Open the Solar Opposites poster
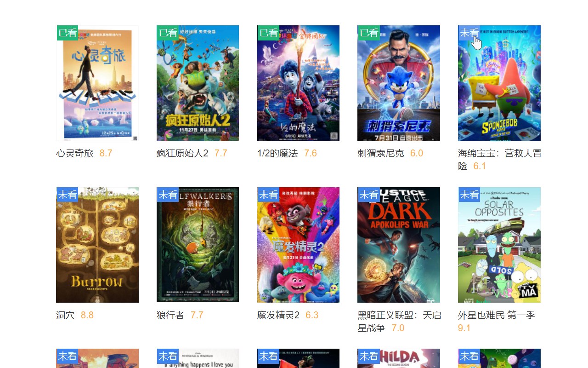 (x=499, y=245)
